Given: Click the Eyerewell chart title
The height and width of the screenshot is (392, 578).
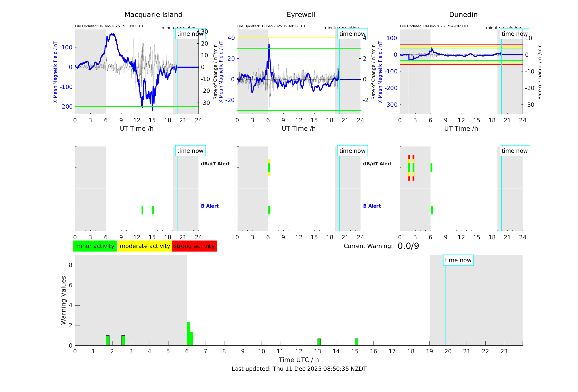Looking at the screenshot, I should 301,15.
